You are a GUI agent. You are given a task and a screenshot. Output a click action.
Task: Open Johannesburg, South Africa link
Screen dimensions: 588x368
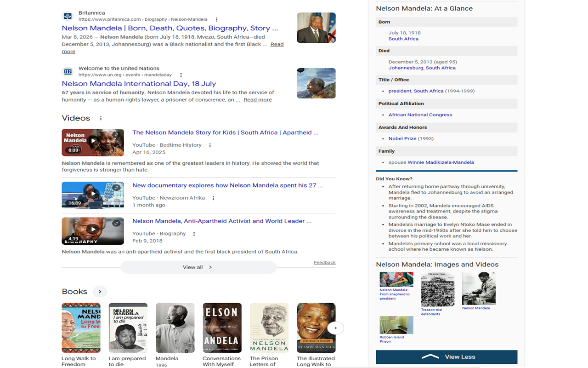click(422, 68)
